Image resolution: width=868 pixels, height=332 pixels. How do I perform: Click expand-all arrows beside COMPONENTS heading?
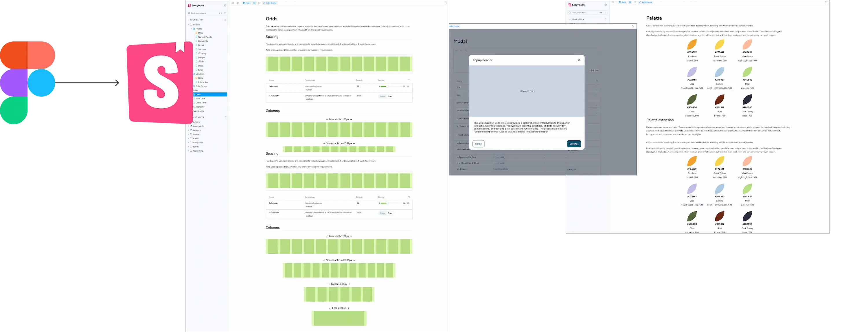coord(225,117)
